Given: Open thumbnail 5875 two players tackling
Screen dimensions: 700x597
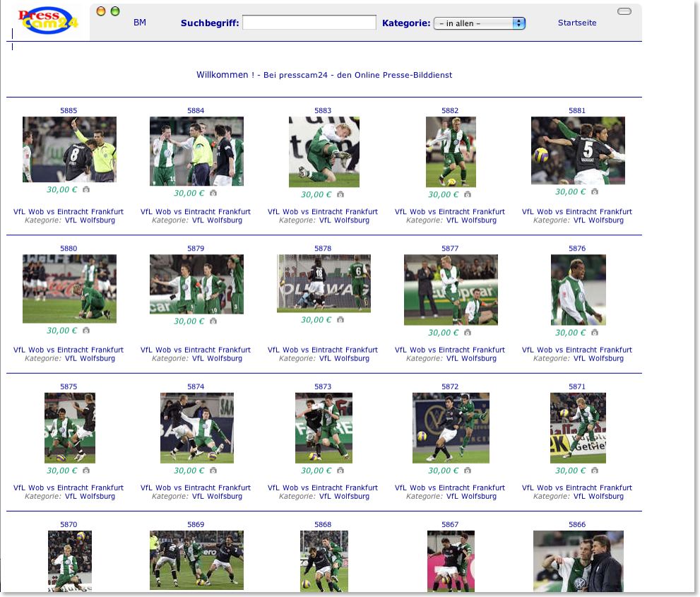Looking at the screenshot, I should [x=70, y=427].
